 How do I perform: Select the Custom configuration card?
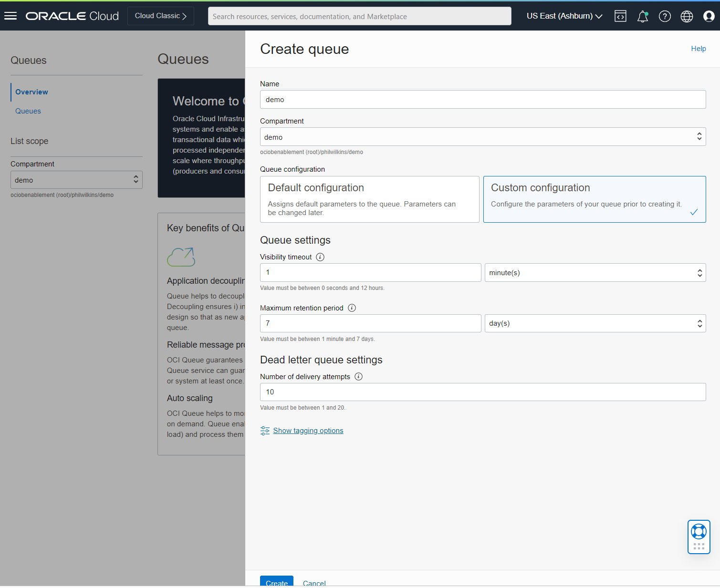coord(594,199)
